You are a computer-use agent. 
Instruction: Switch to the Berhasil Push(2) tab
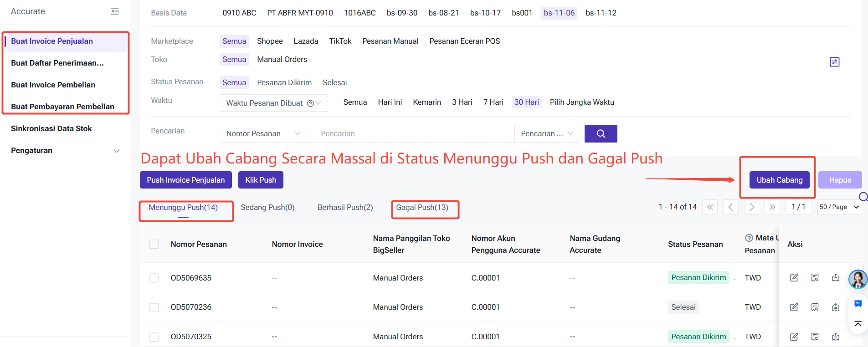tap(345, 208)
